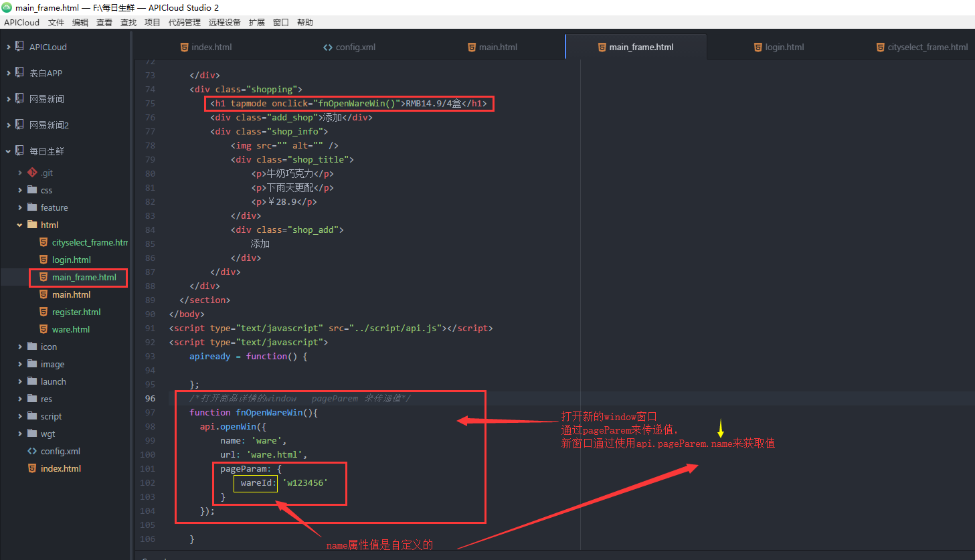Click the .git folder icon in the sidebar

coord(32,172)
